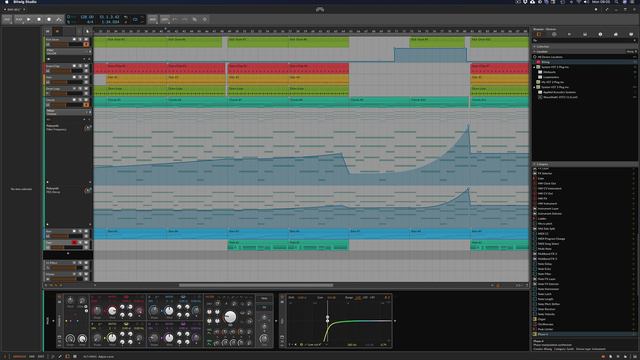Start playback with the transport Play button
640x360 pixels.
coord(29,19)
